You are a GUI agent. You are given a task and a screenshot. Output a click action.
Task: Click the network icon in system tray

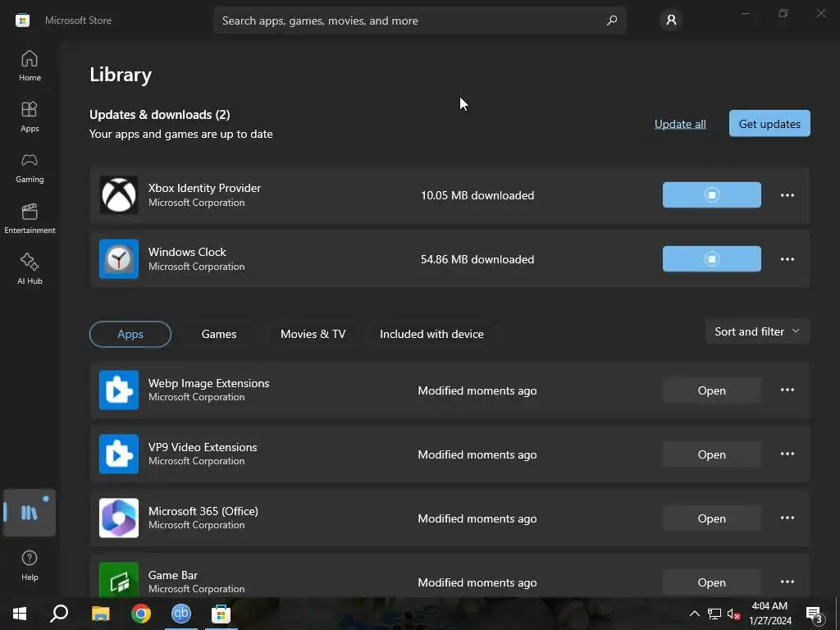pos(714,614)
